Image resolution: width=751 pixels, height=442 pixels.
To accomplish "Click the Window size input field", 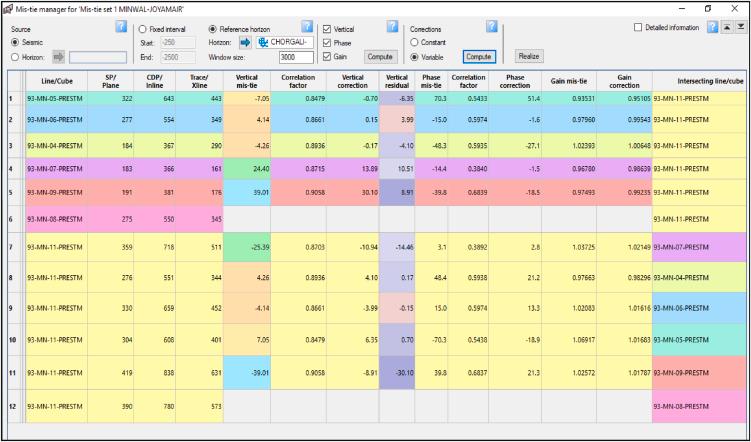I will [x=297, y=57].
